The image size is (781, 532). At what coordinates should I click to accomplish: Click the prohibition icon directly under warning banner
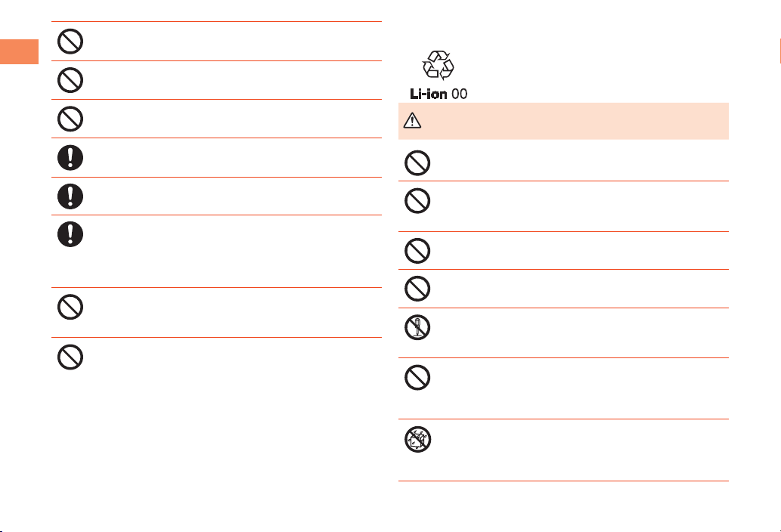pos(417,162)
